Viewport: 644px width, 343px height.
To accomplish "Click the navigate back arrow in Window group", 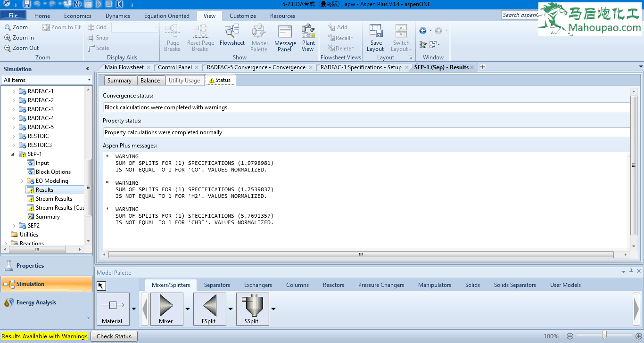I will click(x=422, y=31).
